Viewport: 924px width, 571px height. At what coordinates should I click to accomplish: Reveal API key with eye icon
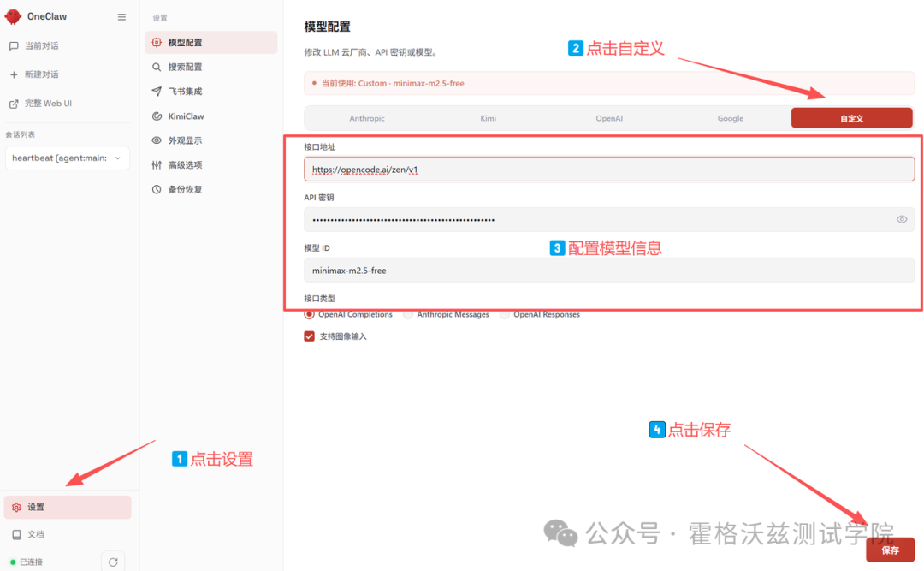[x=902, y=219]
